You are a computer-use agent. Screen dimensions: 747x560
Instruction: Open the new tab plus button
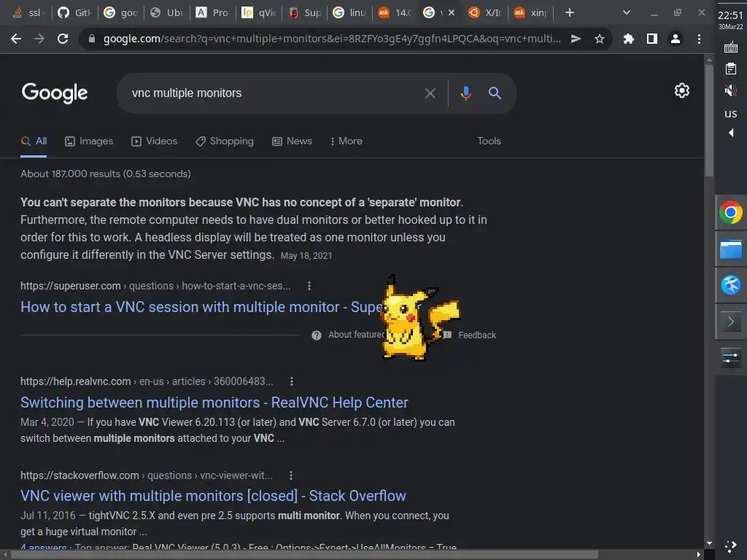(569, 13)
